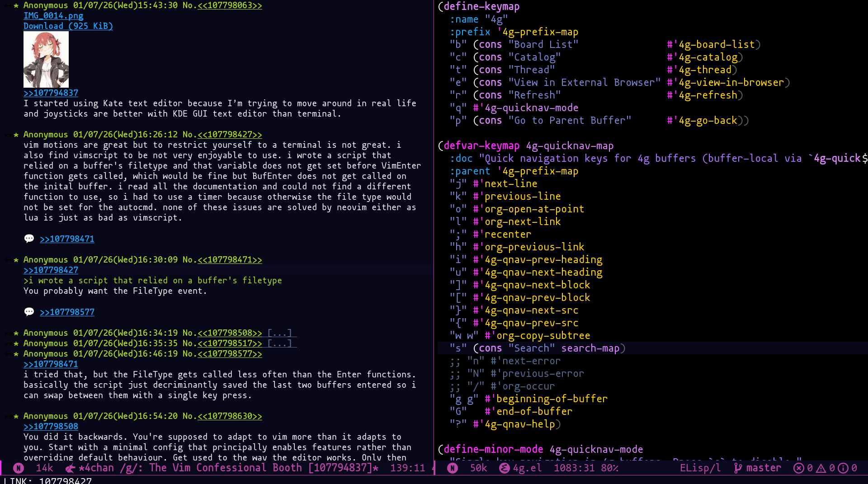Click the 139:11 cursor position in modeline

[408, 468]
